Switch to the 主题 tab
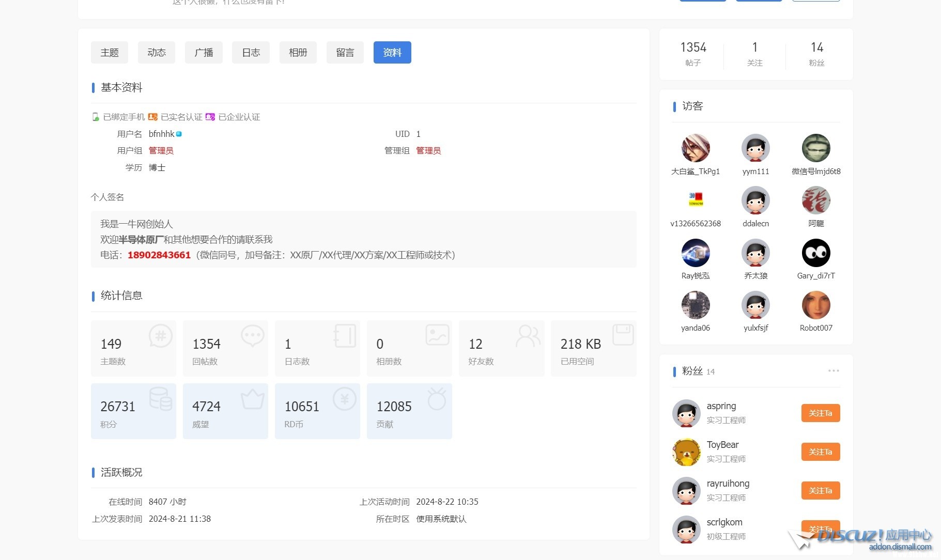This screenshot has height=560, width=941. pyautogui.click(x=110, y=53)
